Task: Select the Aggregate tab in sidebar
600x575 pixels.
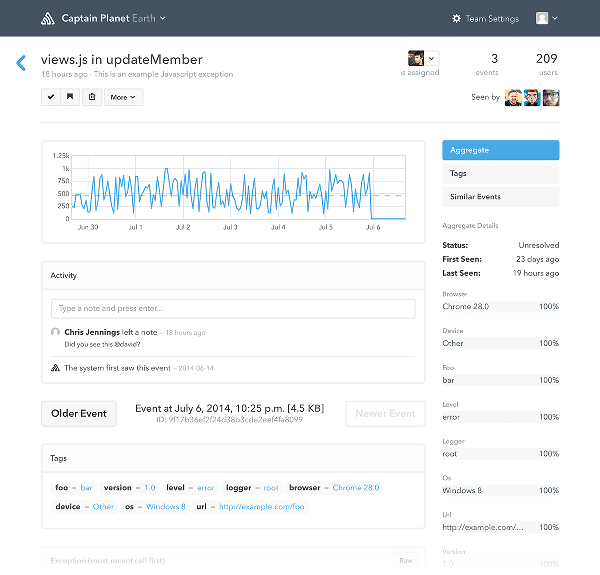Action: 500,150
